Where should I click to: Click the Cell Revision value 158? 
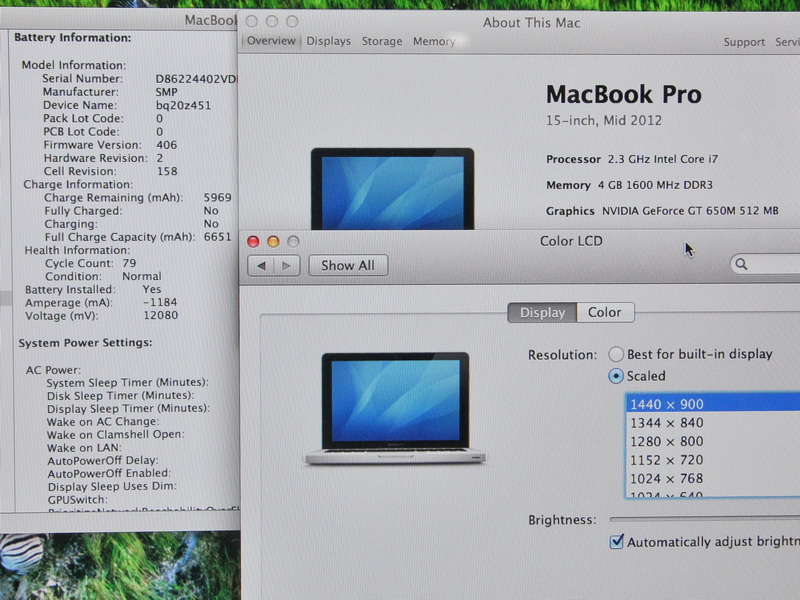tap(167, 171)
